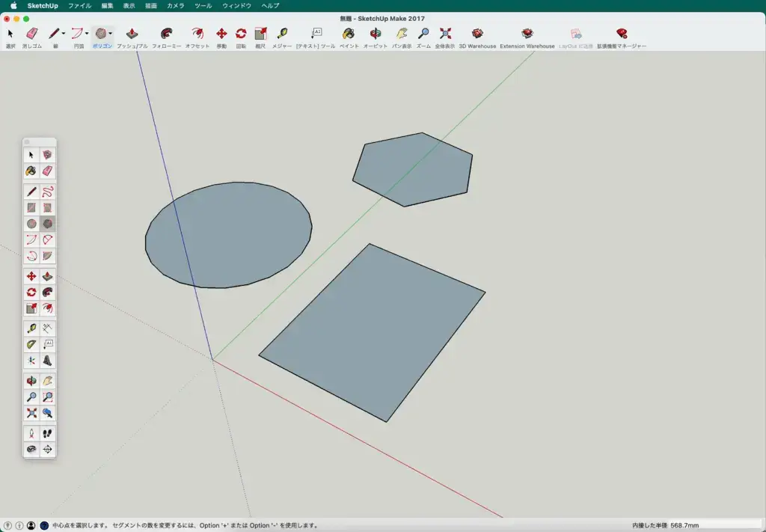Activate the Eraser in floating palette
This screenshot has height=532, width=766.
click(47, 171)
